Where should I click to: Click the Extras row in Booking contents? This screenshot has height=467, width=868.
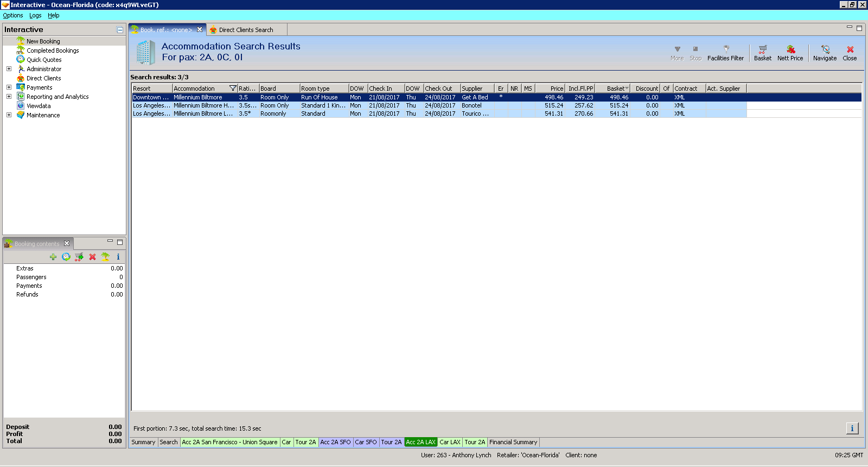point(64,268)
